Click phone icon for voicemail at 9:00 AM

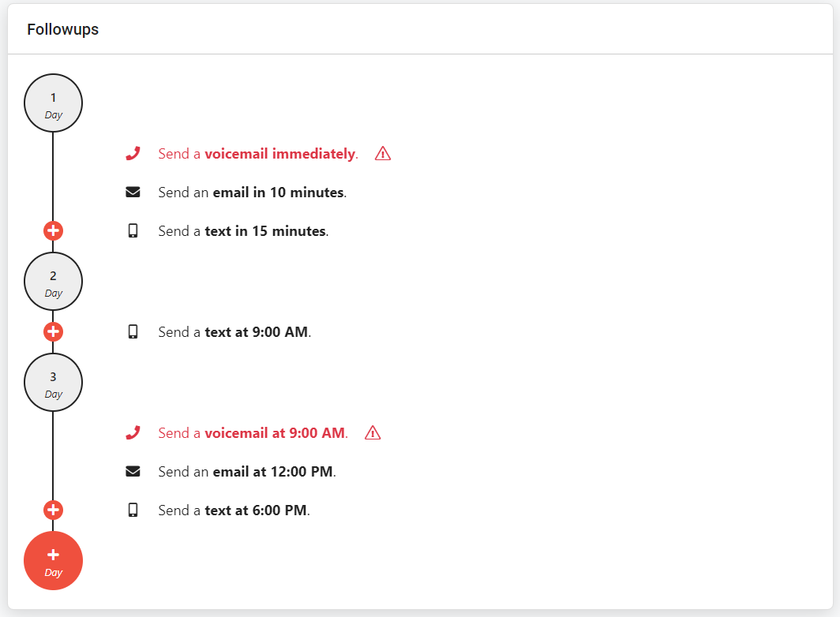point(133,432)
